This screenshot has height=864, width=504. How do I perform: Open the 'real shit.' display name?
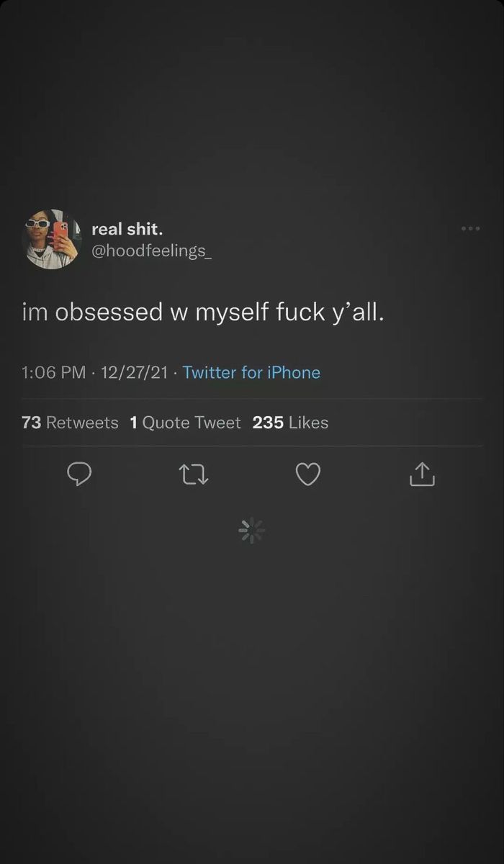127,229
